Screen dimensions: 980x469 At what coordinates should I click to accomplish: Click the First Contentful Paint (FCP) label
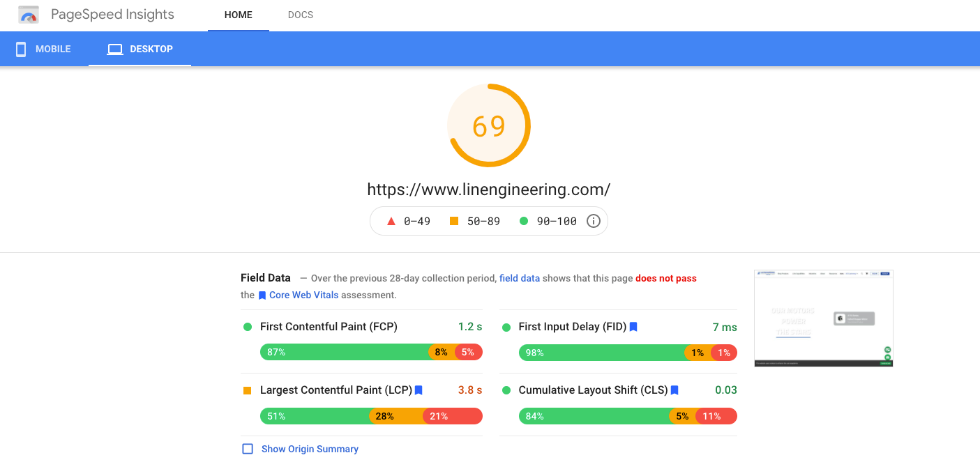click(x=329, y=327)
